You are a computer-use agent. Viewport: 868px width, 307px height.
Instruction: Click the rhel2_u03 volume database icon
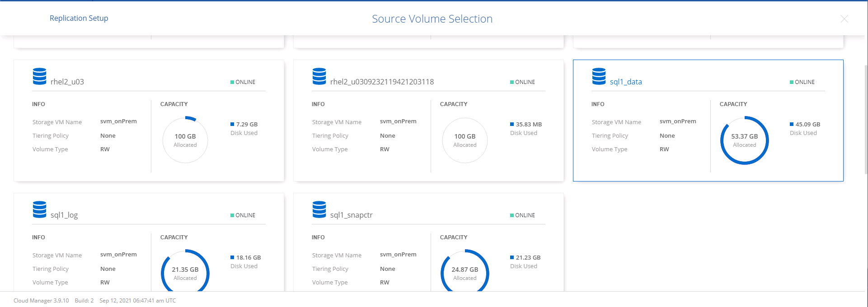(40, 76)
